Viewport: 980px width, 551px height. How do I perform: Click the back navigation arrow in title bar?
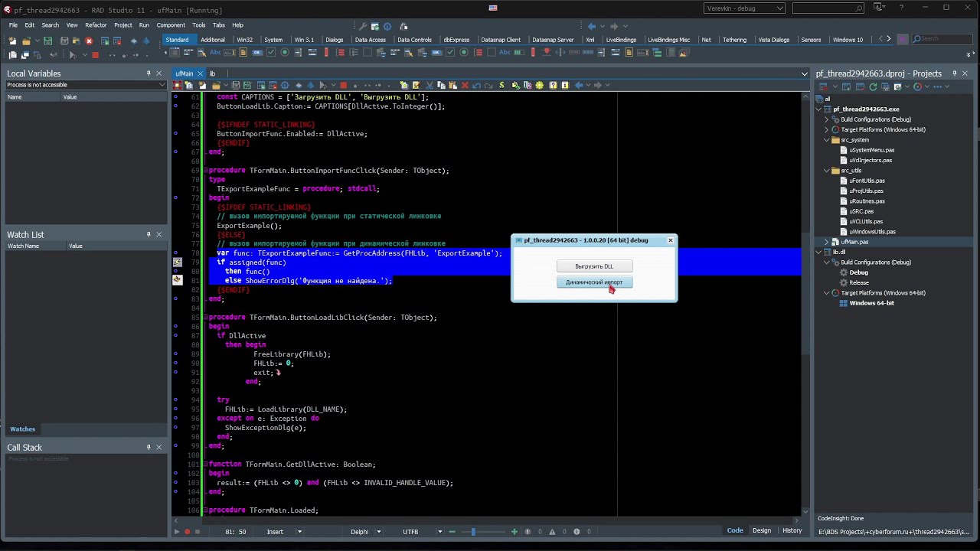click(x=591, y=26)
